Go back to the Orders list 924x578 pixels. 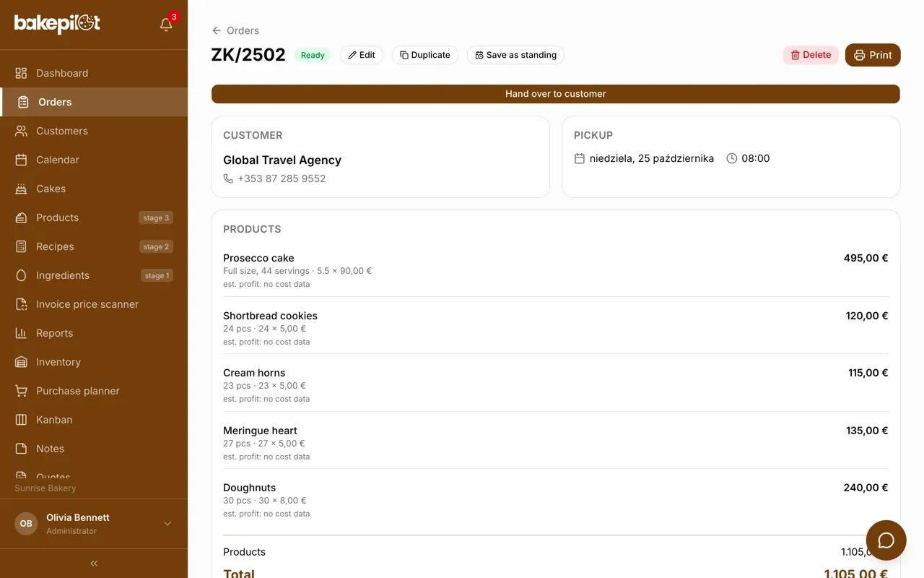(x=235, y=30)
